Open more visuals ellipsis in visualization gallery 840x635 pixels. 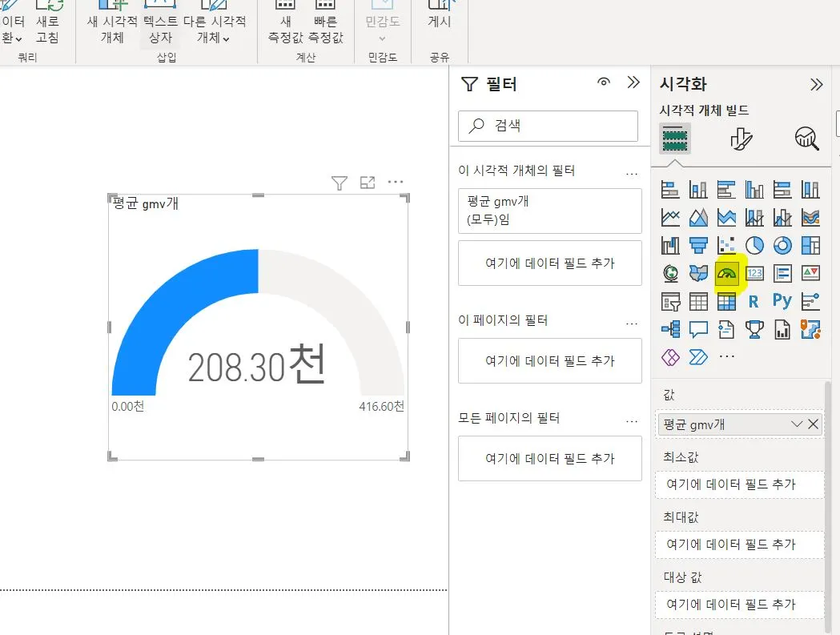click(726, 356)
